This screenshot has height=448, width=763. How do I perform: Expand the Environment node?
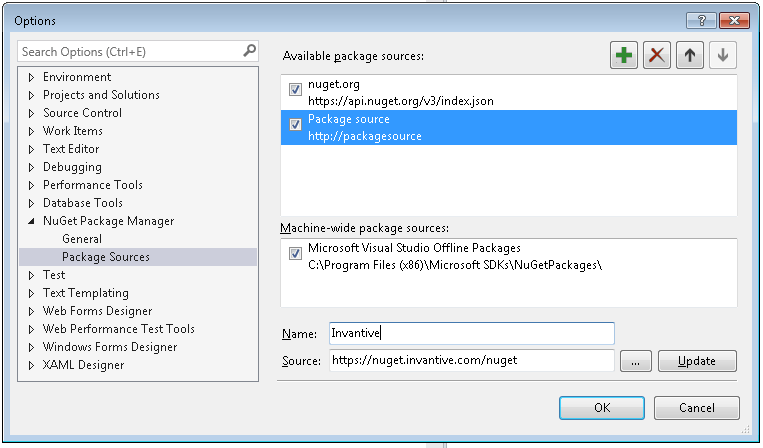point(31,77)
